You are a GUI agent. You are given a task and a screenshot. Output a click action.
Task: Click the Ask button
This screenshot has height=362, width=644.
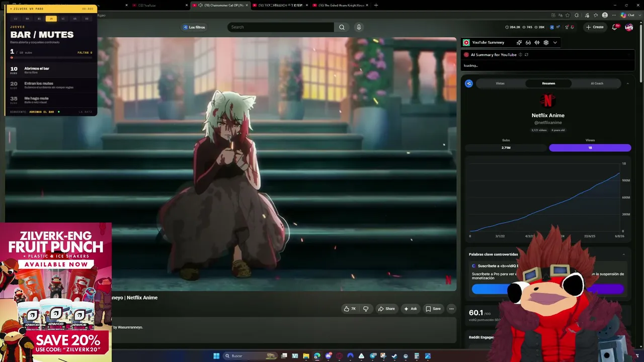pyautogui.click(x=411, y=309)
